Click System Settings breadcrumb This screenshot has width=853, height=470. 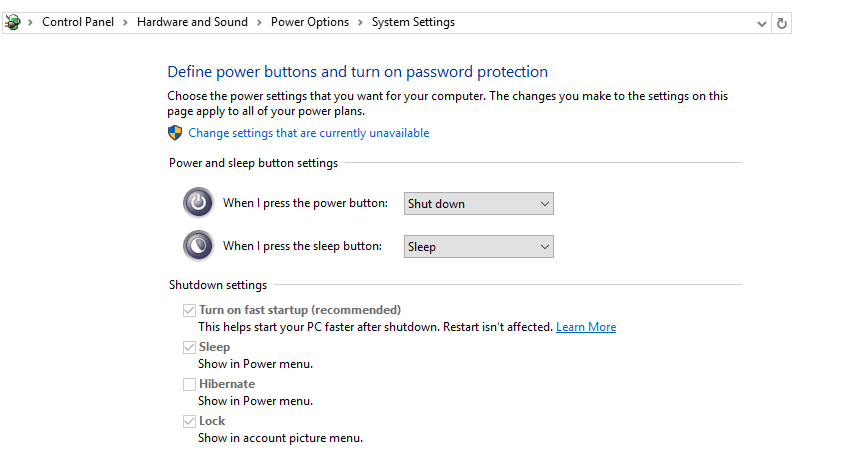(413, 22)
